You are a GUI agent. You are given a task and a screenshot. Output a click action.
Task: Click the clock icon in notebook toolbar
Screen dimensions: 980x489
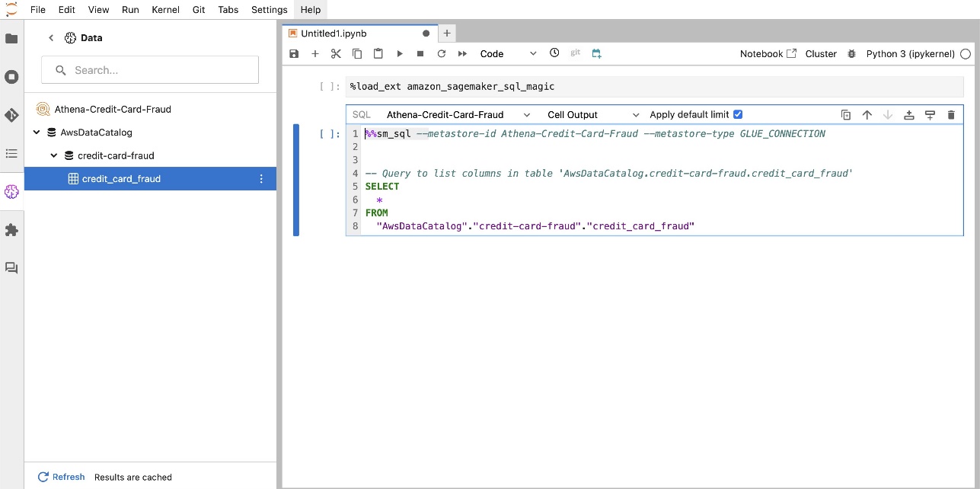tap(554, 53)
